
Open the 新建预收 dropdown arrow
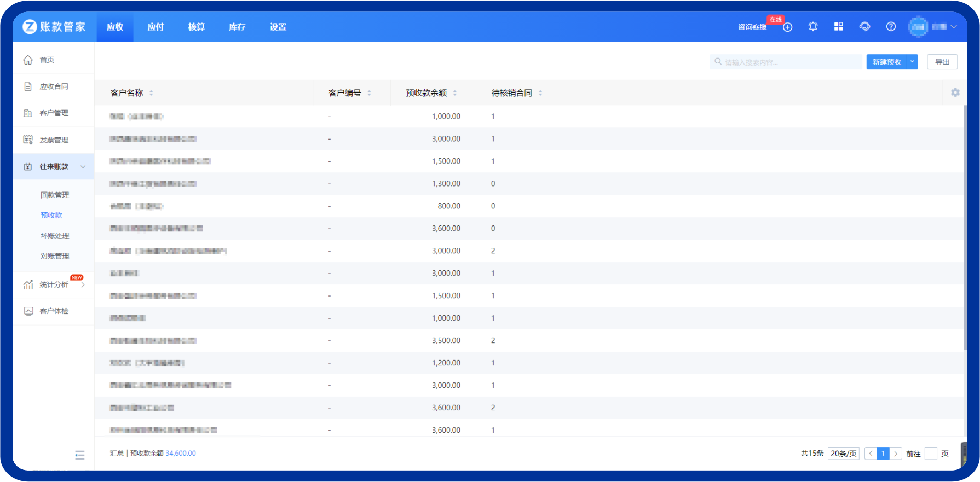pos(912,62)
